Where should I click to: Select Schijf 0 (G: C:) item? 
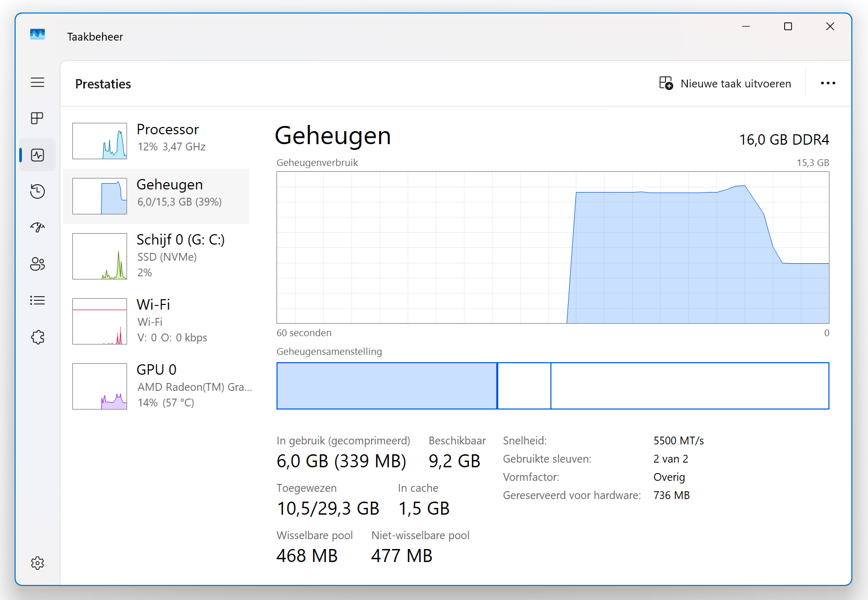(156, 256)
